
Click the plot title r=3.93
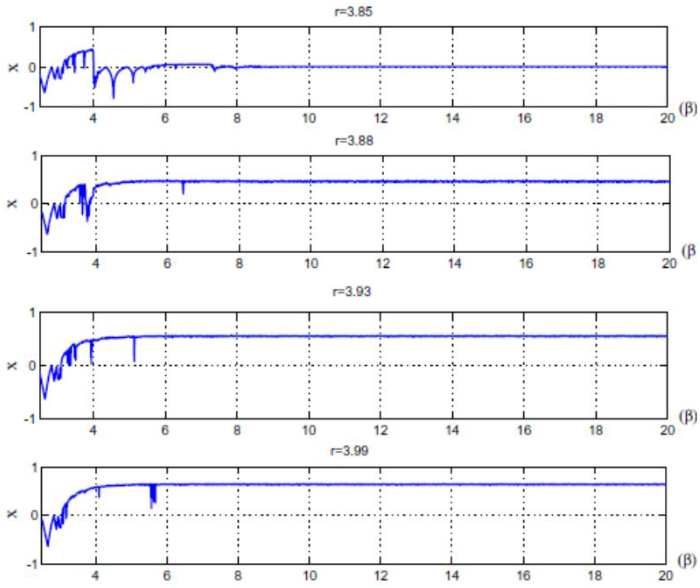click(x=352, y=291)
